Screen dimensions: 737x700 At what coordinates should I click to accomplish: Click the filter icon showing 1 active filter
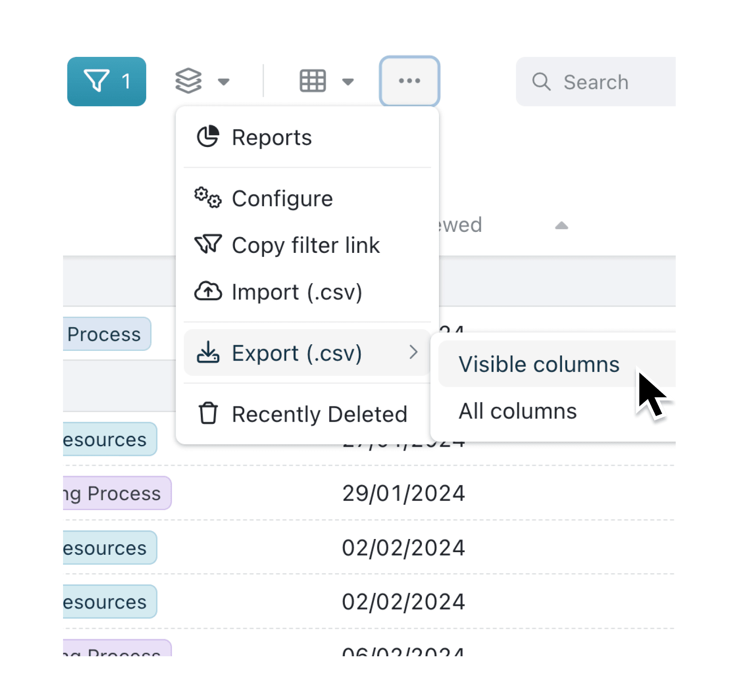tap(106, 81)
